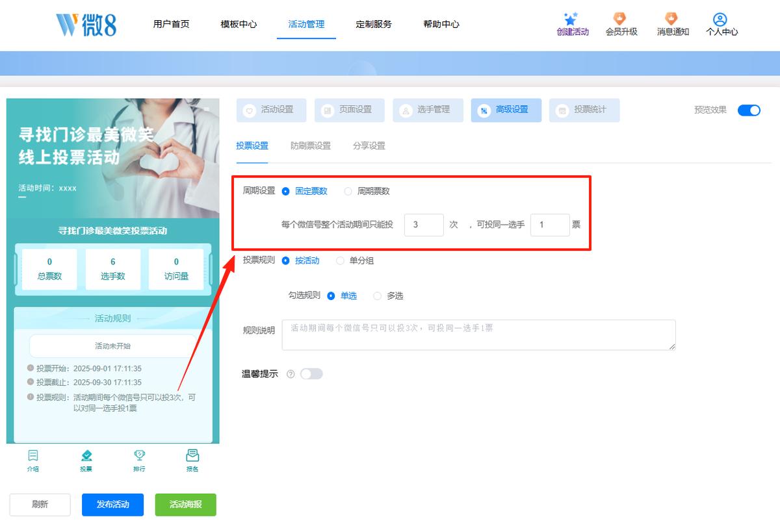The image size is (780, 532).
Task: Open 用户首页 menu item
Action: coord(172,24)
